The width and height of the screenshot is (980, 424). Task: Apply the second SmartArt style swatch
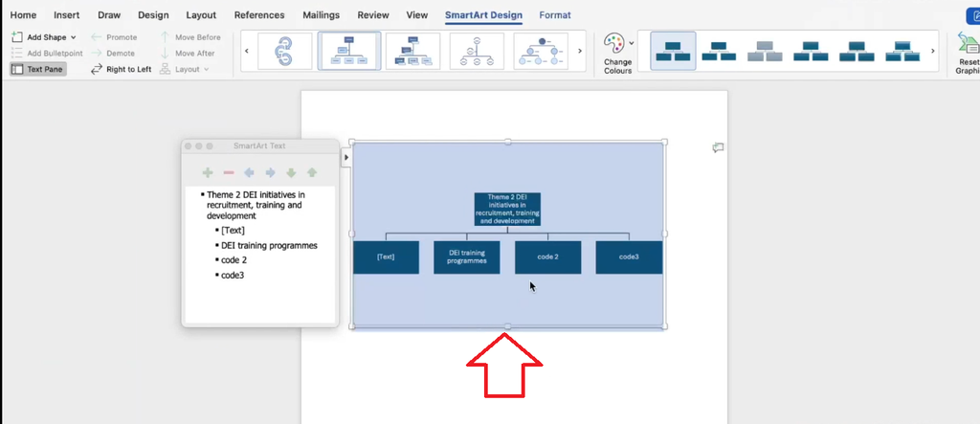[719, 52]
